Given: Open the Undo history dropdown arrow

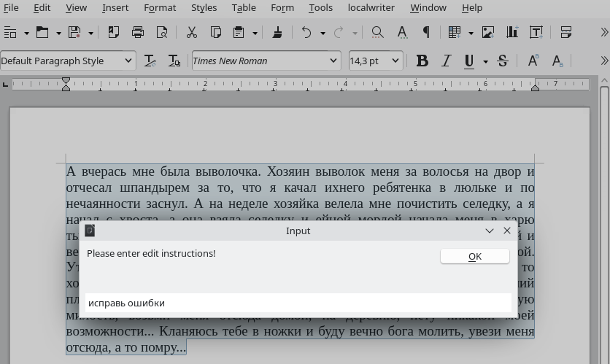Looking at the screenshot, I should [323, 34].
